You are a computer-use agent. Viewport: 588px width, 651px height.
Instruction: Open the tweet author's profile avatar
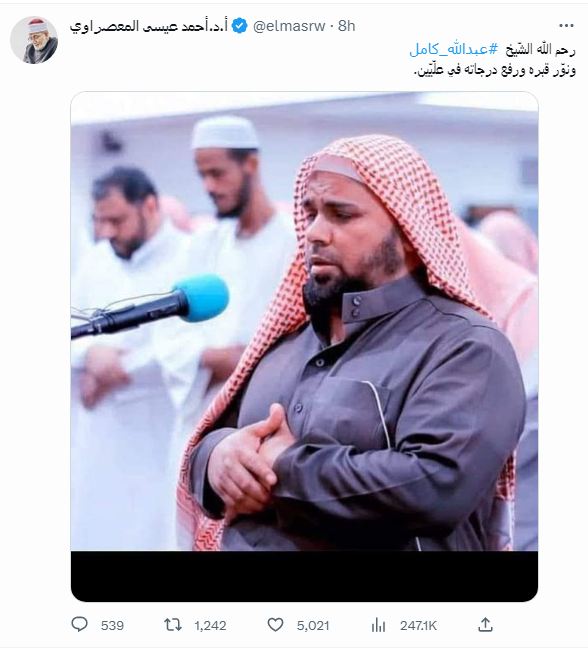click(34, 40)
